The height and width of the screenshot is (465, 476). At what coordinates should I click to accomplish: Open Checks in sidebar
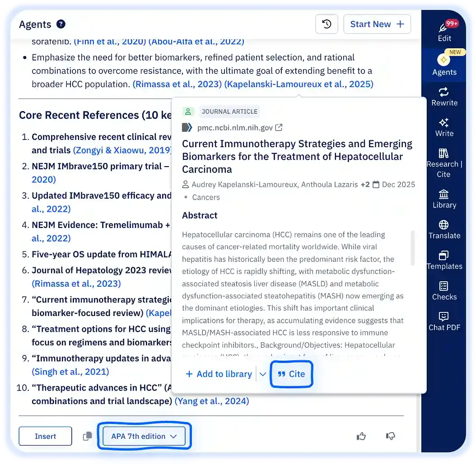444,291
